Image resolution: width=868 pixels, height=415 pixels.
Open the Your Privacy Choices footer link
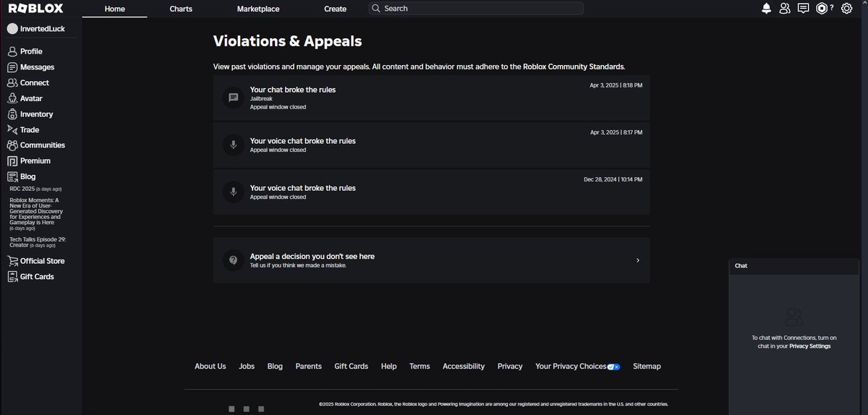[578, 367]
